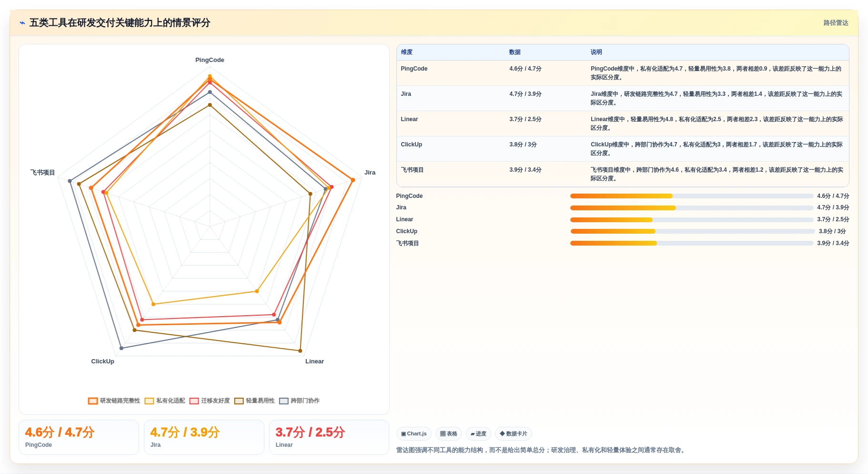The image size is (868, 474).
Task: Click the lightning icon beside the title
Action: (x=22, y=23)
